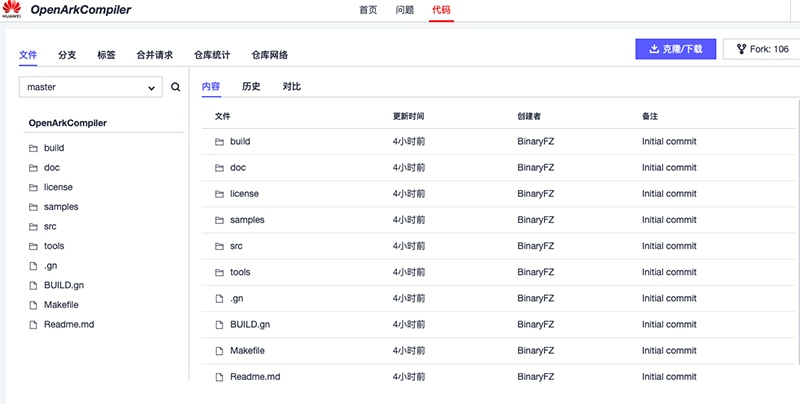Viewport: 800px width, 404px height.
Task: Select the 代码 top navigation tab
Action: tap(441, 10)
